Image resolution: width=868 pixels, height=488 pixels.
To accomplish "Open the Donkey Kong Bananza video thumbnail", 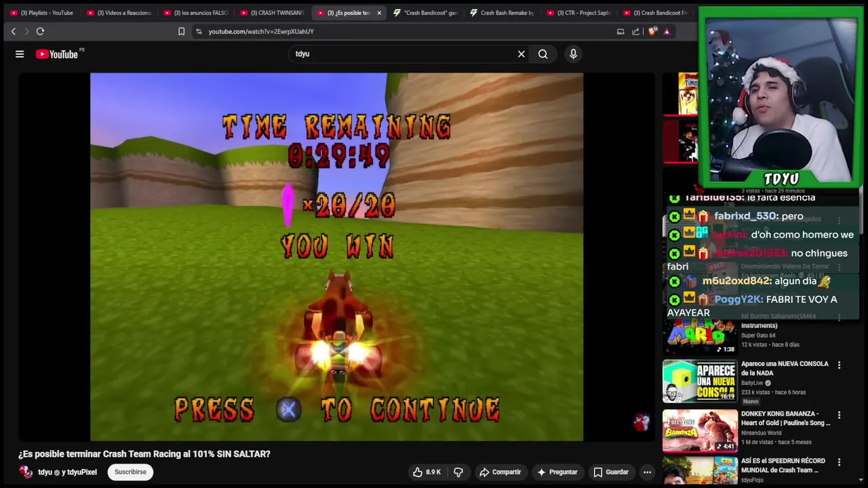I will click(700, 430).
